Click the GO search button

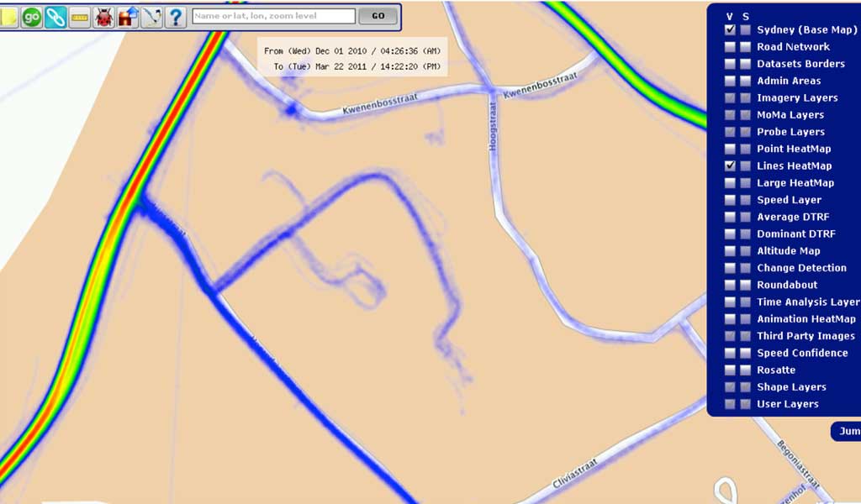pos(378,16)
